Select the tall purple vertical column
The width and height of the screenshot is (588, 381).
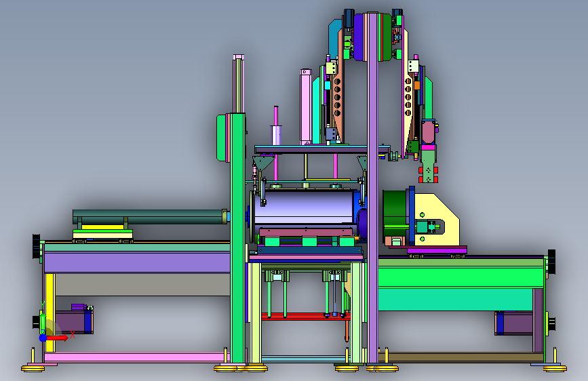click(x=372, y=188)
